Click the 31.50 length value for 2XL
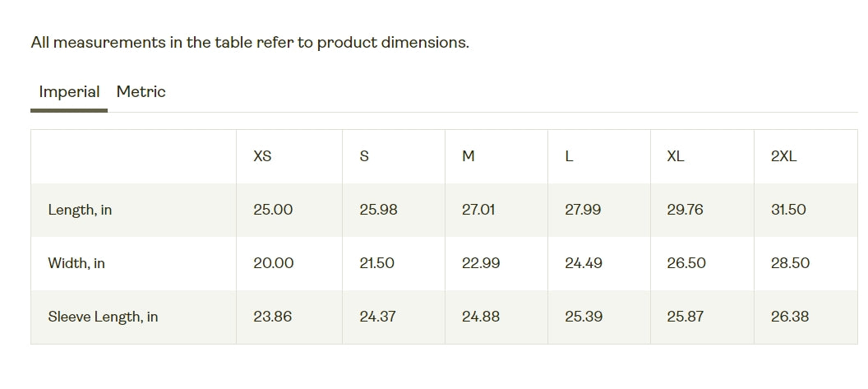 (788, 210)
